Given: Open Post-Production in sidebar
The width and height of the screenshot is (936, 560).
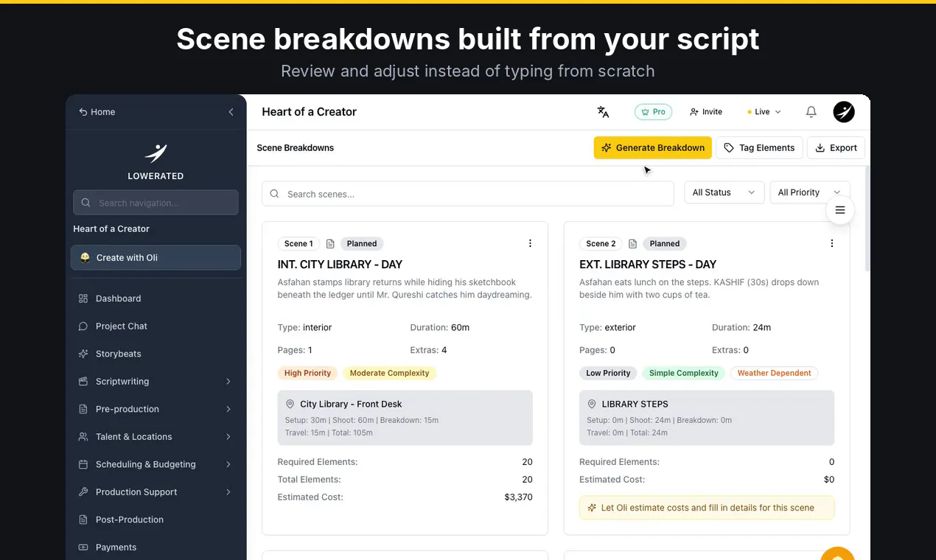Looking at the screenshot, I should pyautogui.click(x=156, y=519).
